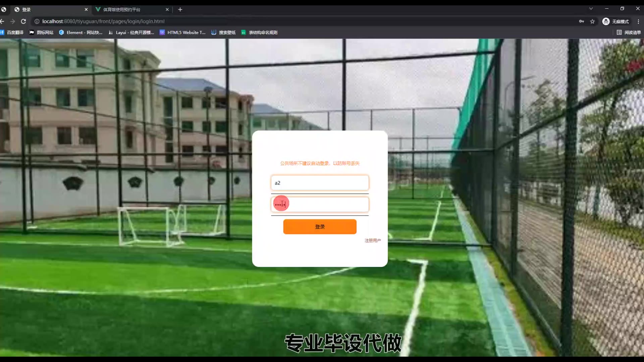The width and height of the screenshot is (644, 362).
Task: Open saved passwords key icon
Action: pyautogui.click(x=581, y=21)
